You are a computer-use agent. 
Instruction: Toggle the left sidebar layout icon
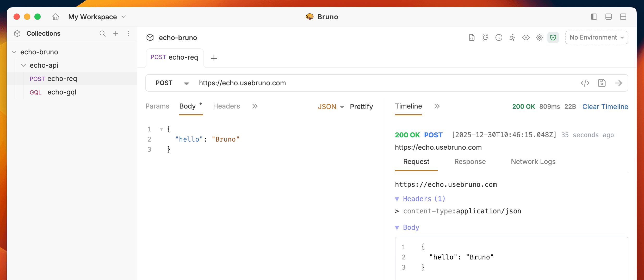[594, 17]
